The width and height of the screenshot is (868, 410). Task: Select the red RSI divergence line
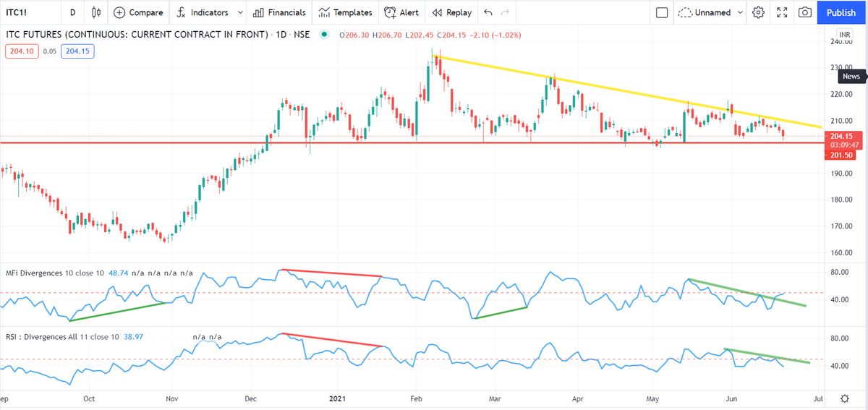[x=331, y=340]
